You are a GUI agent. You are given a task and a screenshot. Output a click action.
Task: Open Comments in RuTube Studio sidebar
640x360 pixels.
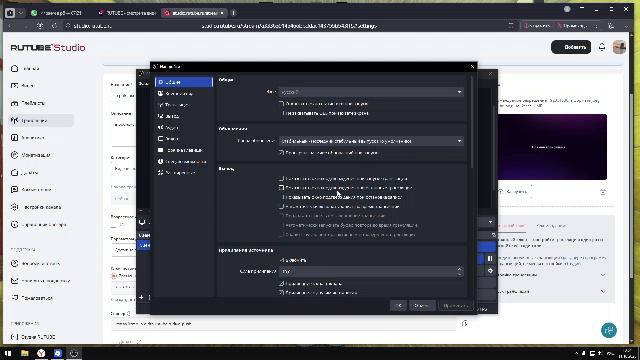[x=41, y=190]
